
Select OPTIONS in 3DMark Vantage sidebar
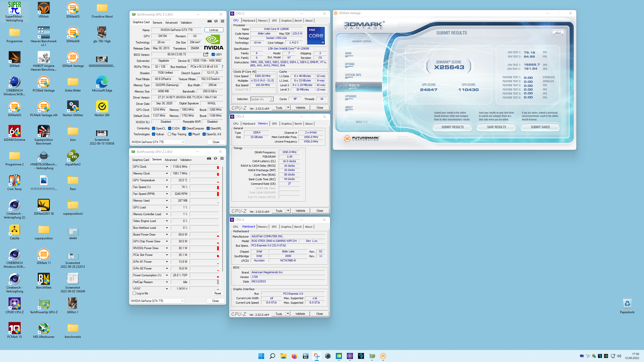[350, 64]
